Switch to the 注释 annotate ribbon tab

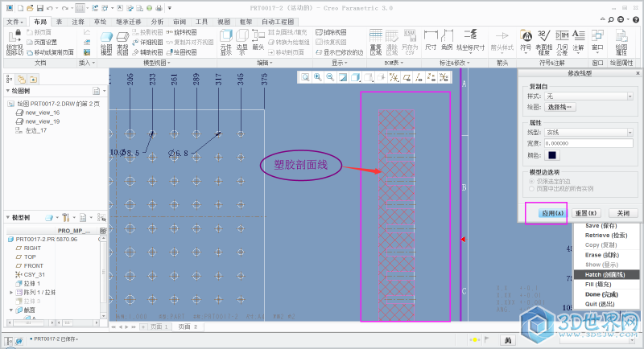click(78, 22)
